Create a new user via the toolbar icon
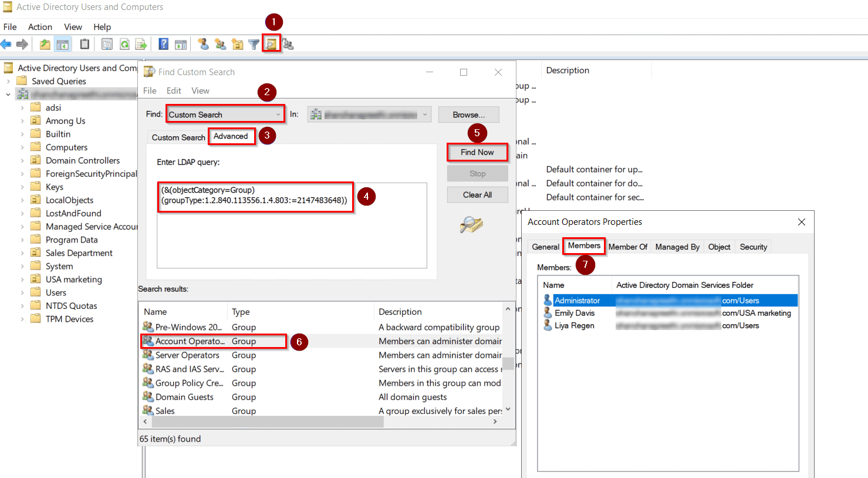The width and height of the screenshot is (868, 478). pyautogui.click(x=204, y=44)
